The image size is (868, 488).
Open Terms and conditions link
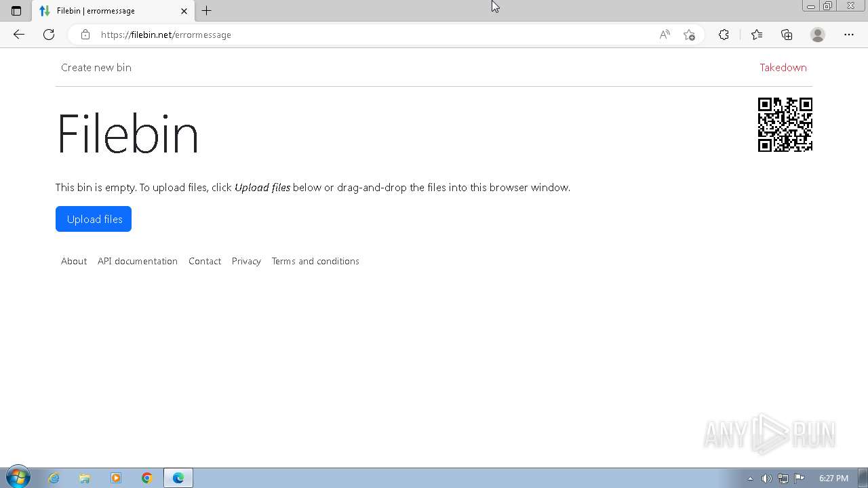pyautogui.click(x=315, y=261)
